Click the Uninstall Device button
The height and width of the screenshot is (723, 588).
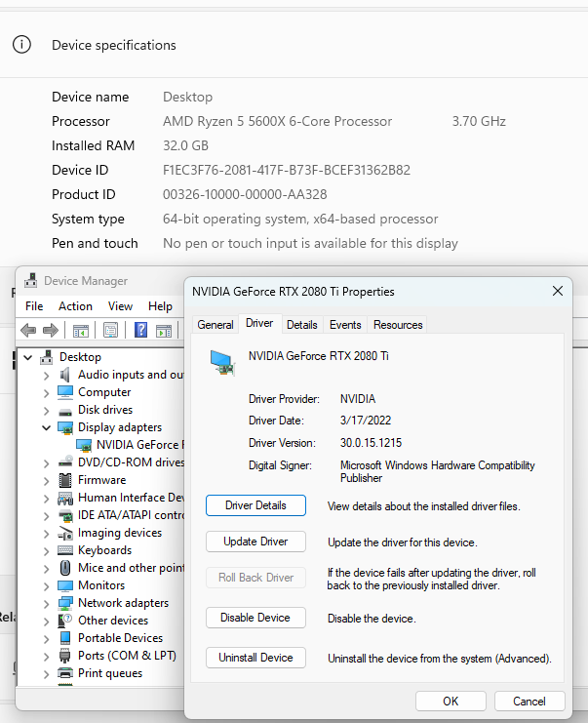coord(255,658)
